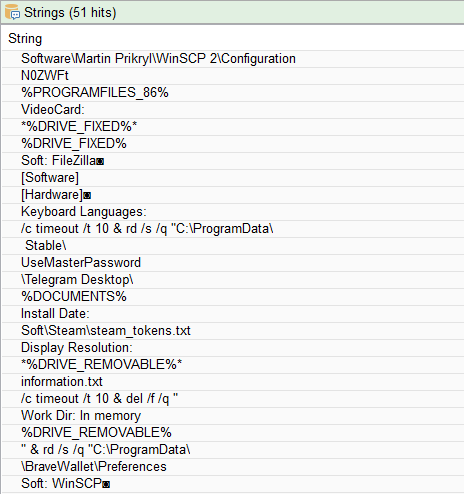The height and width of the screenshot is (494, 464).
Task: Select the \Telegram Desktop\ string row
Action: pyautogui.click(x=233, y=280)
